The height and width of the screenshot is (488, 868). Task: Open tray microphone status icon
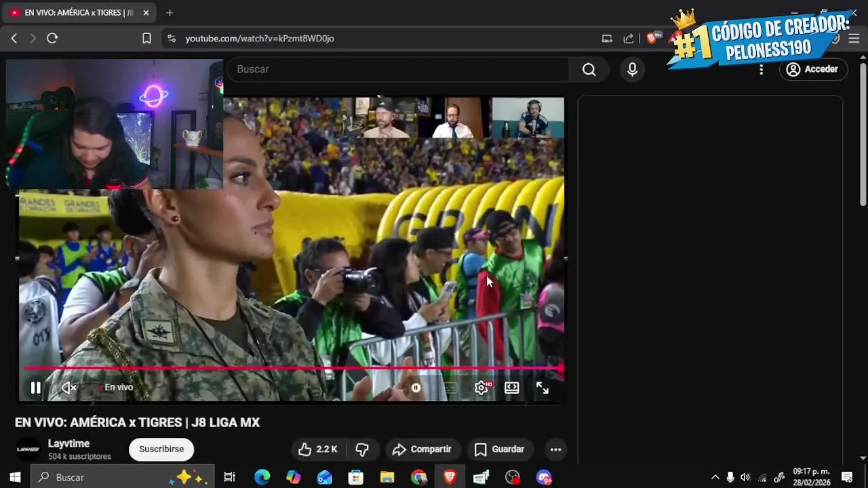pyautogui.click(x=730, y=477)
